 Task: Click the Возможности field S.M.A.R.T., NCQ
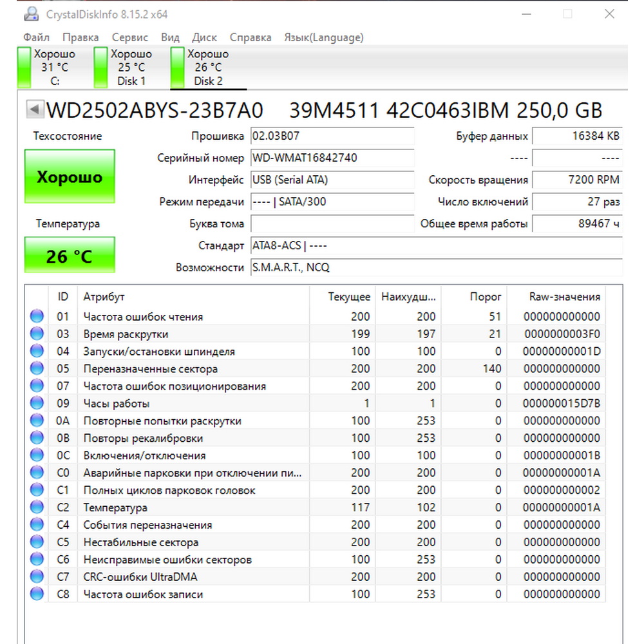[437, 267]
